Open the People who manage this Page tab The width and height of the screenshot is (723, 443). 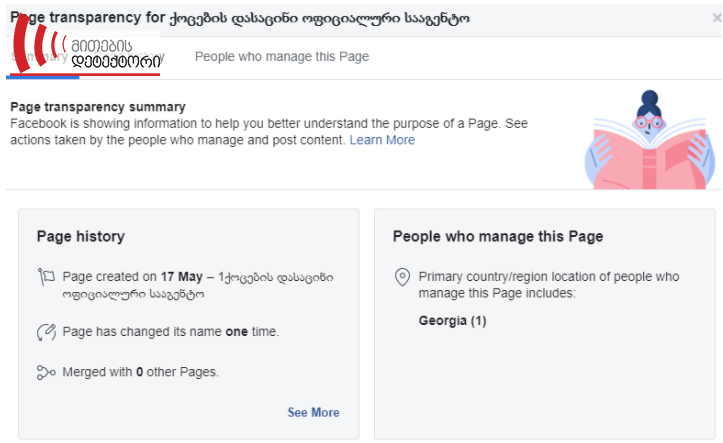click(282, 57)
